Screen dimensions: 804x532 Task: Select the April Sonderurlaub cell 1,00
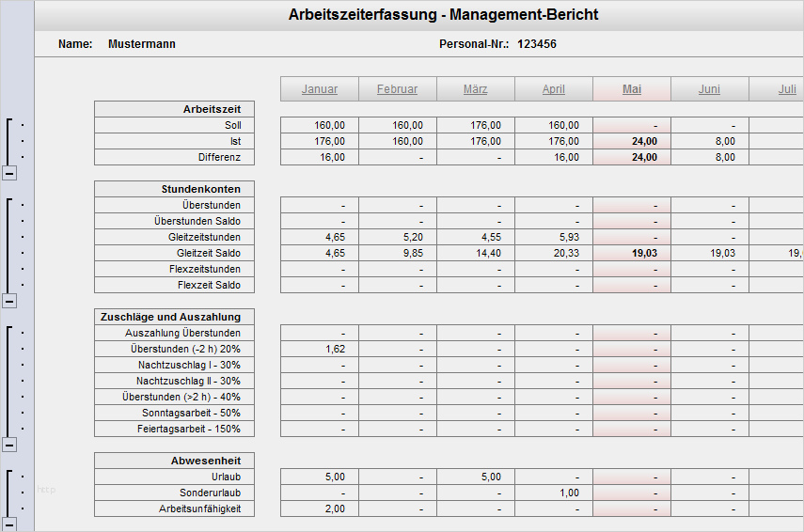click(554, 493)
